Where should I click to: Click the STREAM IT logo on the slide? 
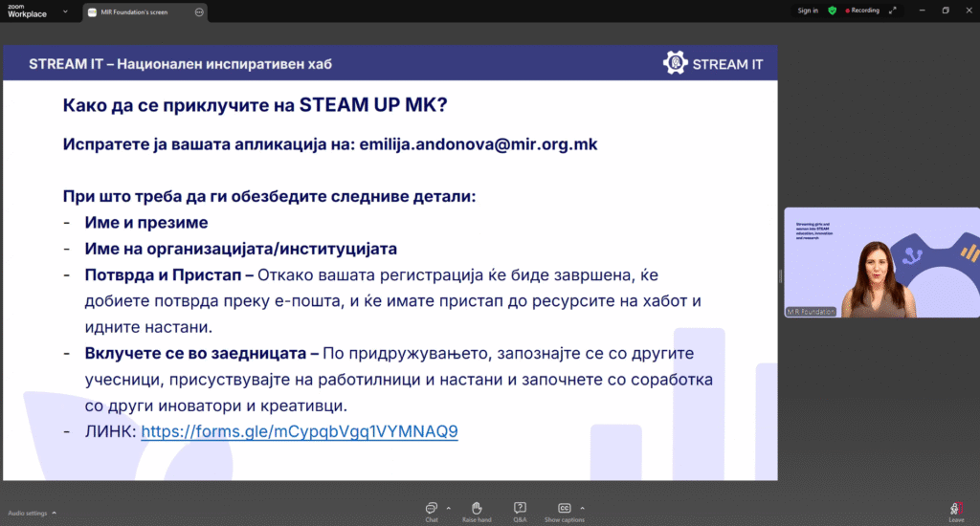[712, 64]
